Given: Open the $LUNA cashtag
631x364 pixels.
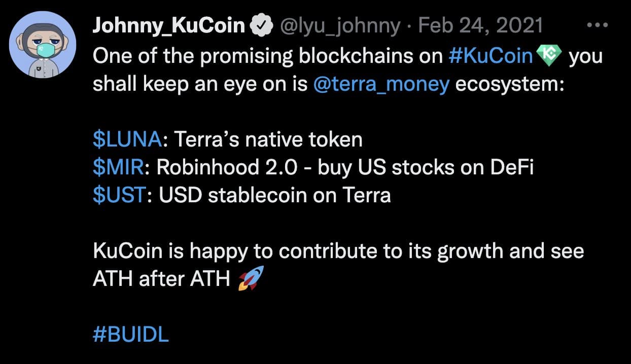Looking at the screenshot, I should pos(127,140).
